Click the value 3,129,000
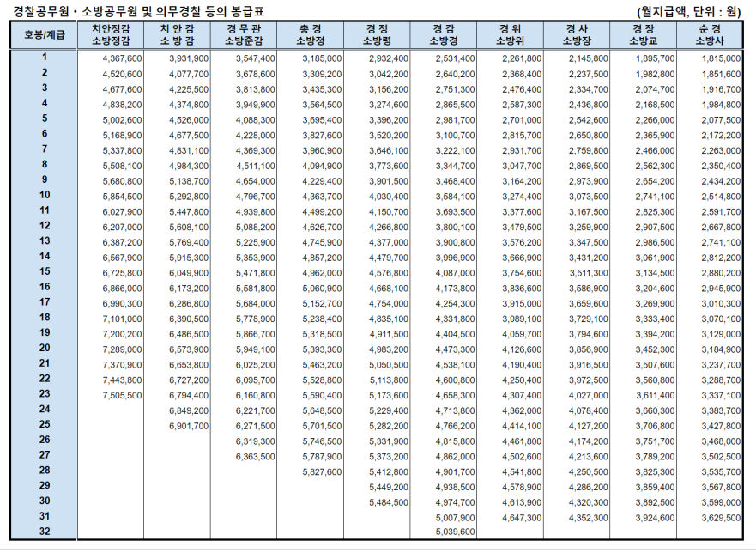This screenshot has width=756, height=553. coord(721,334)
